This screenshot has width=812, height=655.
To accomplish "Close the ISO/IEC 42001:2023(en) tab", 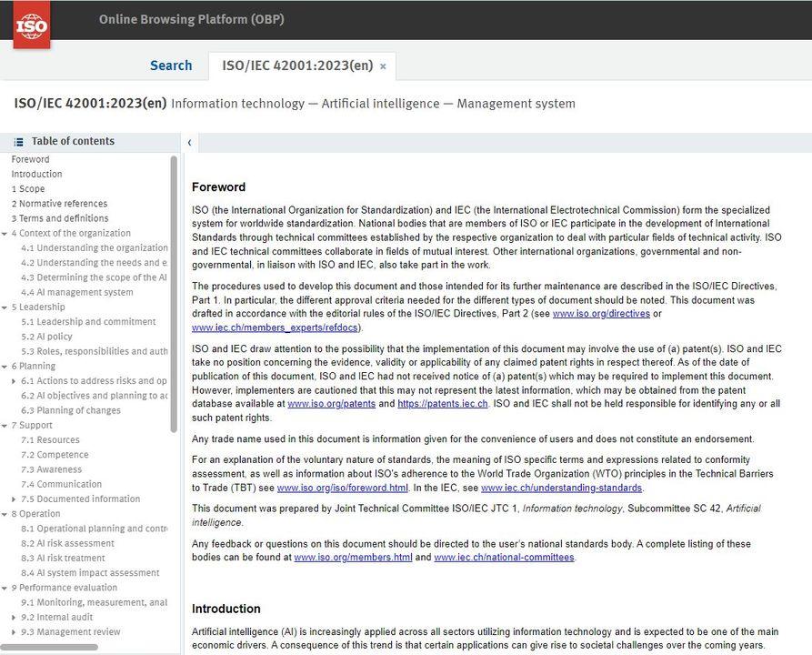I will tap(383, 66).
